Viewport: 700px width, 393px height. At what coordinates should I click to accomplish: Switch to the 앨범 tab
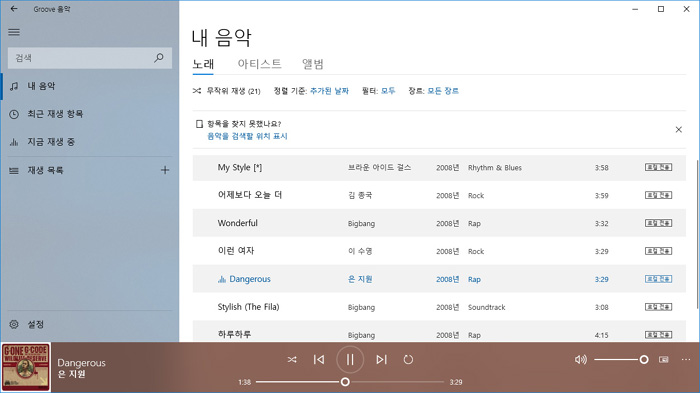coord(312,64)
